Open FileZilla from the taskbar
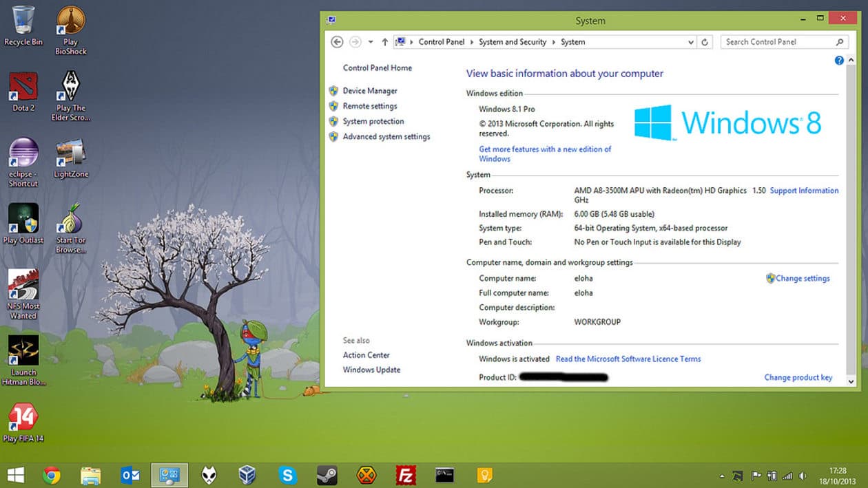The image size is (868, 488). click(406, 475)
